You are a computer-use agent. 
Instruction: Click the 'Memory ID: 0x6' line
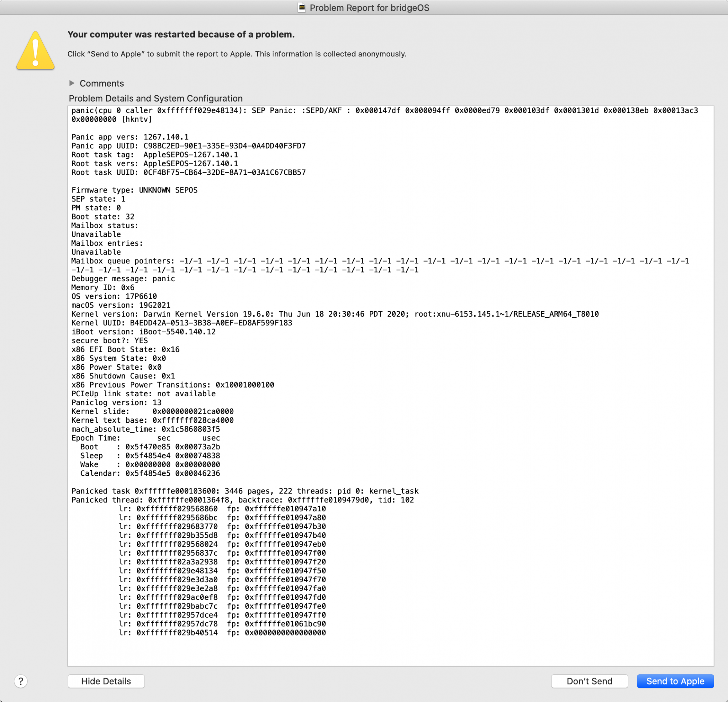click(103, 288)
